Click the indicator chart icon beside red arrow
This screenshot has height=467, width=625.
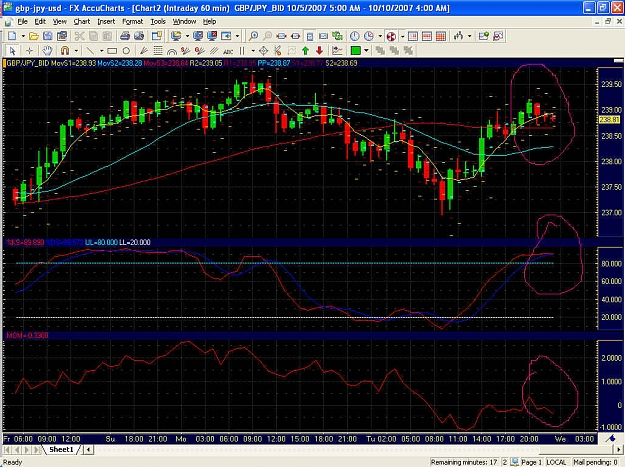pos(337,51)
